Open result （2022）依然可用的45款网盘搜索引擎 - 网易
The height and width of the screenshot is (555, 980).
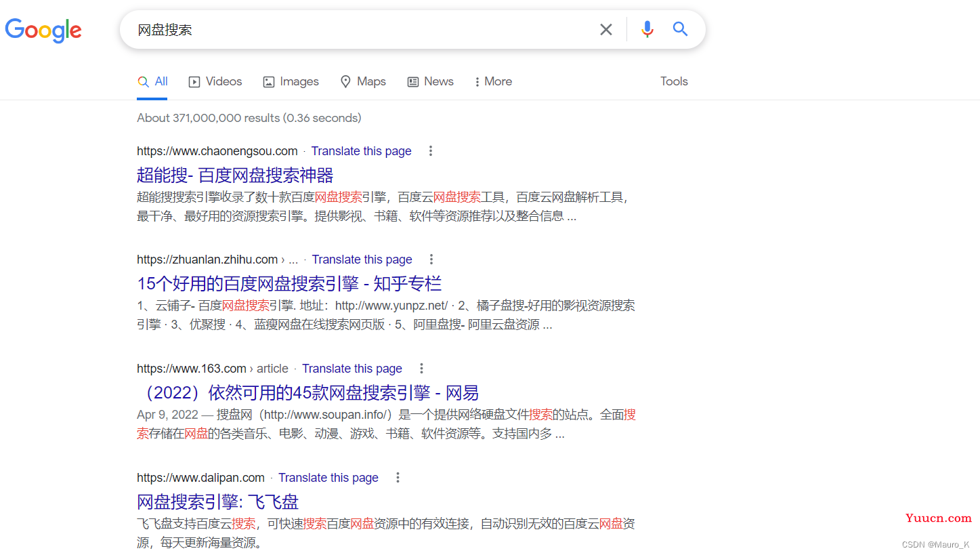click(308, 392)
